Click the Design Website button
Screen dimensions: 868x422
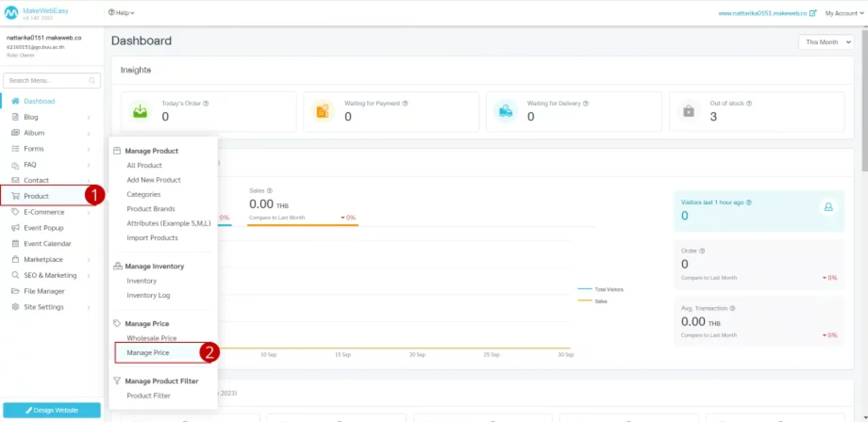[52, 410]
